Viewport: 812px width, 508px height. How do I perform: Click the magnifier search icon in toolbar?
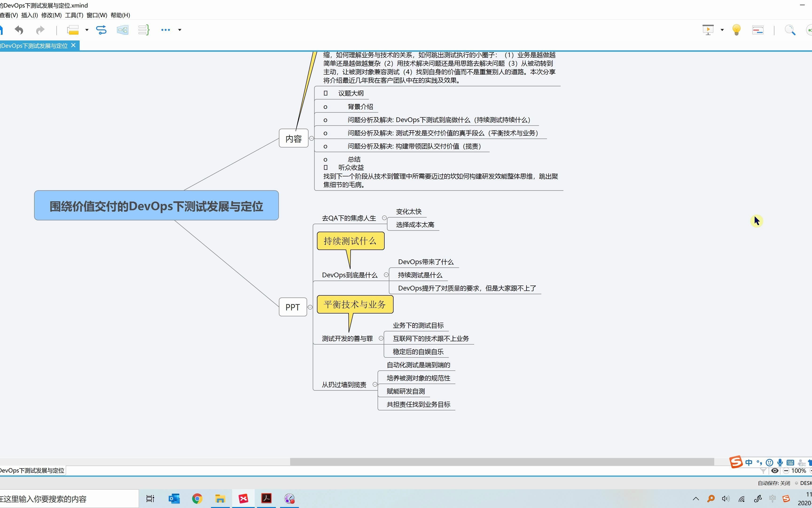(790, 30)
